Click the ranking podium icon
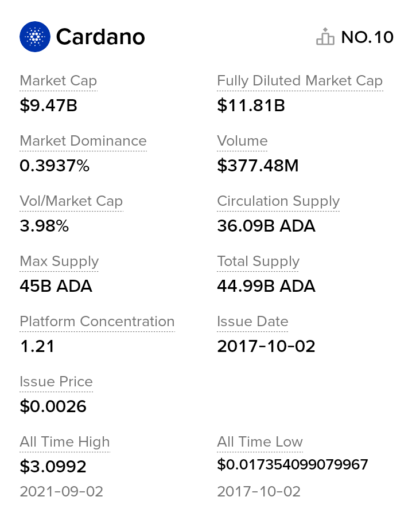The height and width of the screenshot is (532, 412). pyautogui.click(x=325, y=37)
